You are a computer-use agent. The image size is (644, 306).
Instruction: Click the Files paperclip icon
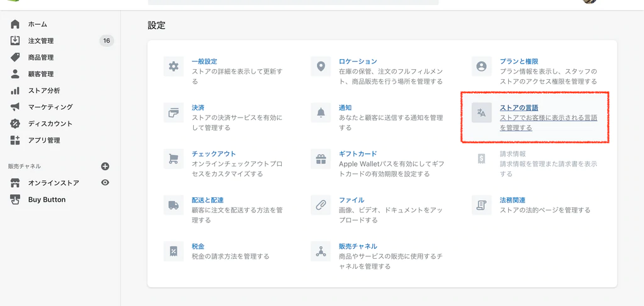(x=321, y=205)
